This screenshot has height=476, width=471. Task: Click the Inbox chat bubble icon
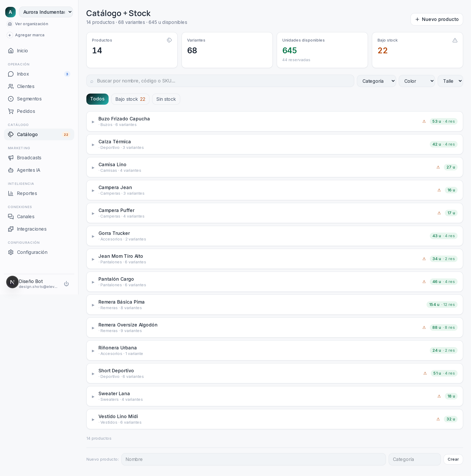[x=11, y=74]
